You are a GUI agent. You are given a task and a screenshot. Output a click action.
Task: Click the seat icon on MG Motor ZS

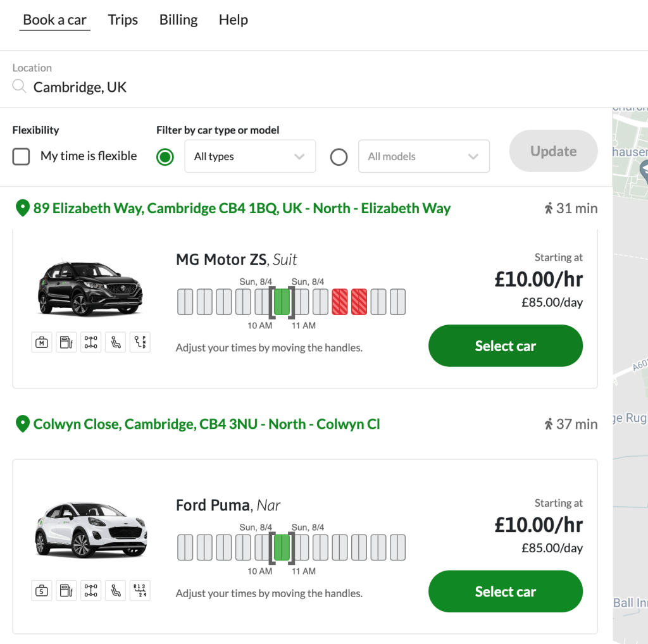pos(115,342)
